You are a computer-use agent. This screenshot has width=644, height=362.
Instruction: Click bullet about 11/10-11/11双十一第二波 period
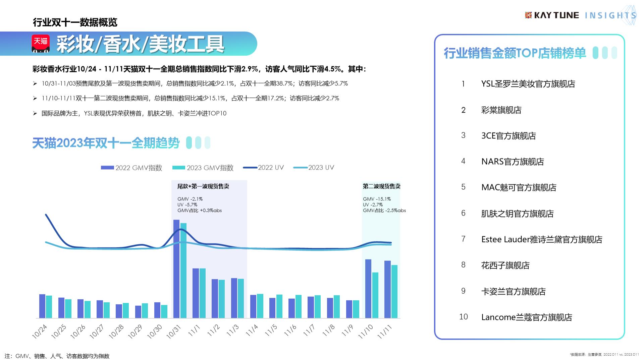190,98
